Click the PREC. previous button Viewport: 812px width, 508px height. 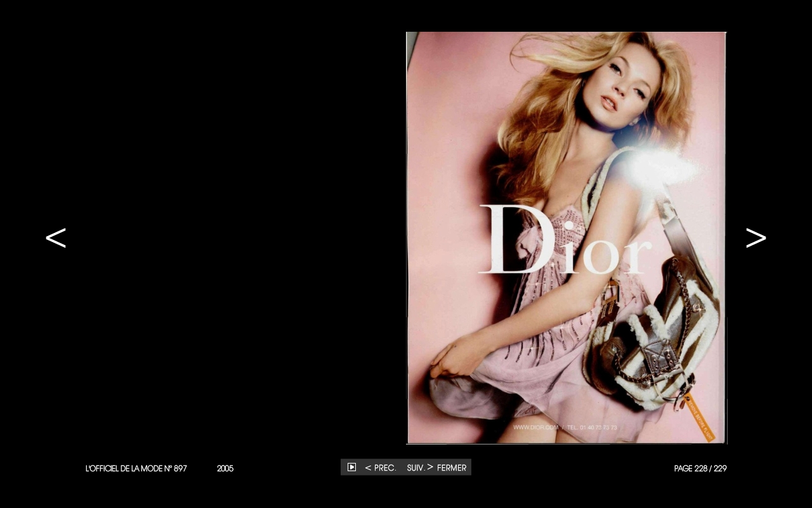[x=381, y=467]
